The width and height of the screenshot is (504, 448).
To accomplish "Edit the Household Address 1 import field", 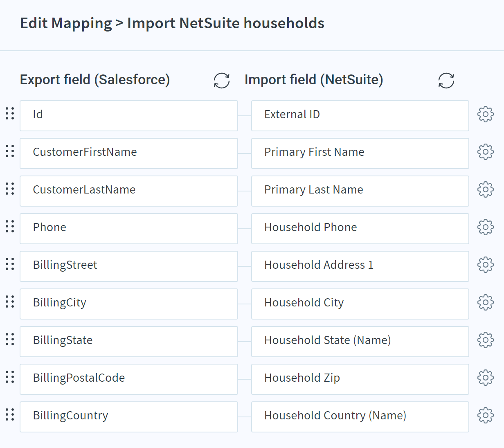I will pyautogui.click(x=360, y=266).
